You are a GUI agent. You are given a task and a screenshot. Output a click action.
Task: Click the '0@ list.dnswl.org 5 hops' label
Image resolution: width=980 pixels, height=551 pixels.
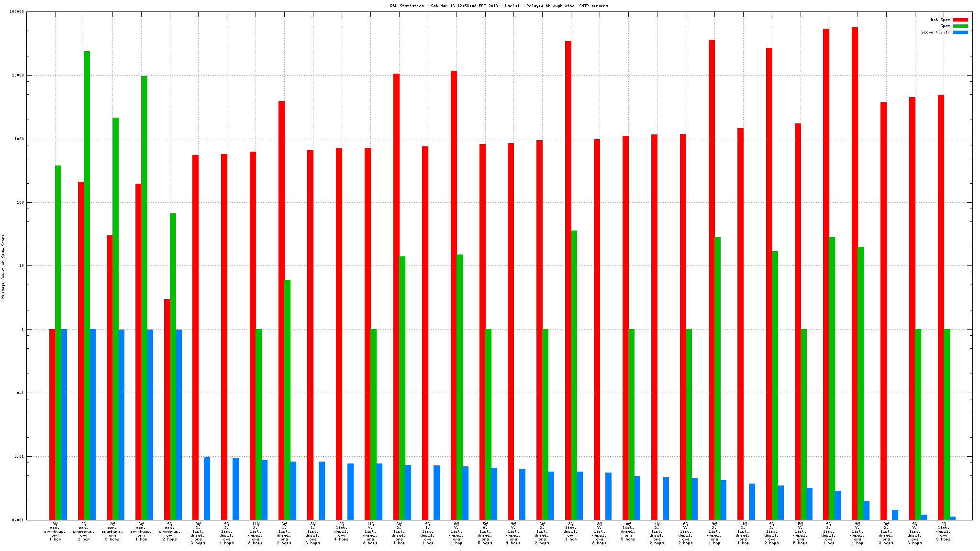628,531
